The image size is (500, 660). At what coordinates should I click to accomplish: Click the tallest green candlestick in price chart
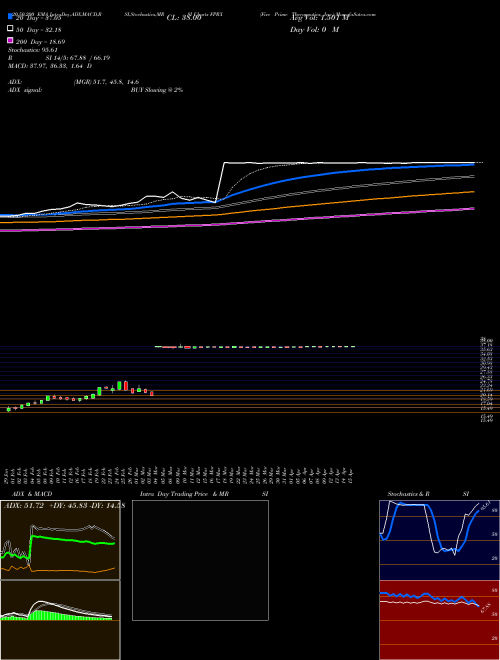click(120, 386)
